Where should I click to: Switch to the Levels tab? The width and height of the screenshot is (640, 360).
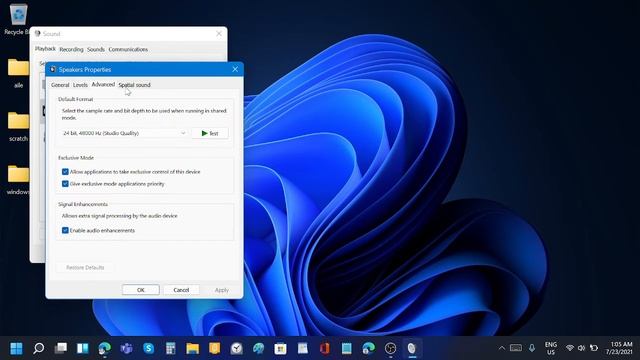[x=80, y=85]
